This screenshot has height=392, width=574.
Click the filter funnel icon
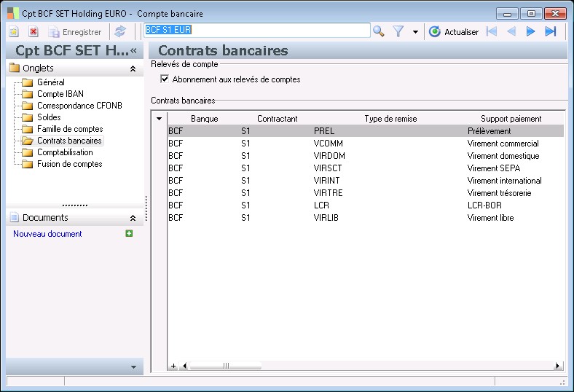[x=398, y=31]
